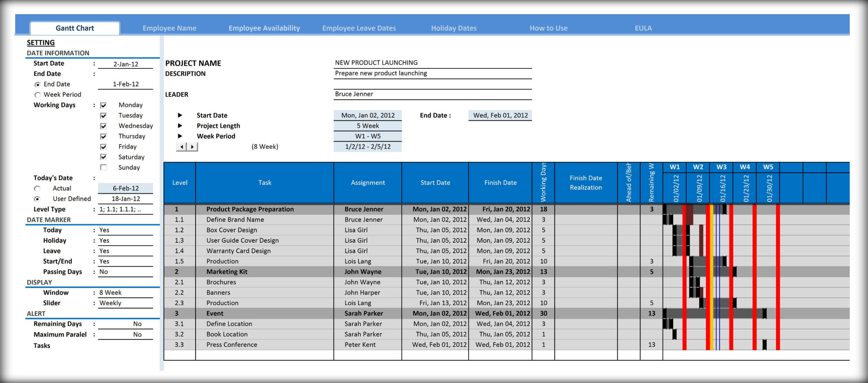Click the SETTING heading link
This screenshot has height=383, width=868.
41,43
